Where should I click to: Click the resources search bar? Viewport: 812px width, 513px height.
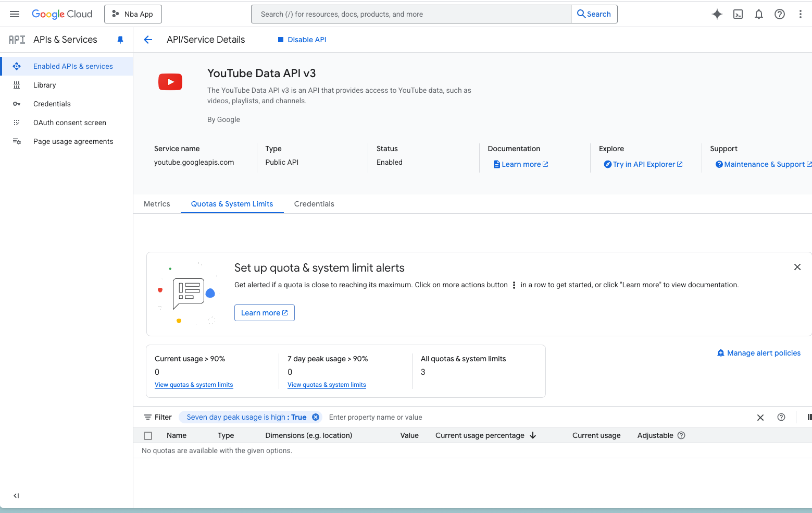(411, 14)
